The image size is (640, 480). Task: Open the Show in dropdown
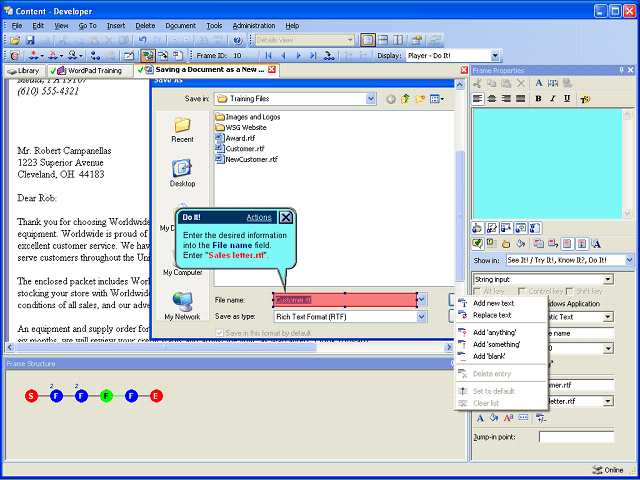tap(629, 260)
